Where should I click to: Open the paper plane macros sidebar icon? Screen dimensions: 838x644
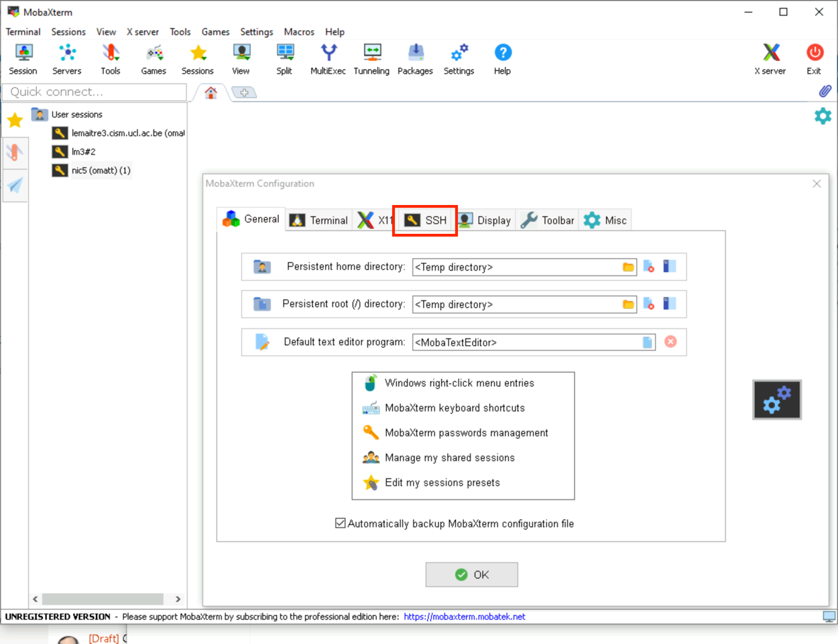point(15,186)
